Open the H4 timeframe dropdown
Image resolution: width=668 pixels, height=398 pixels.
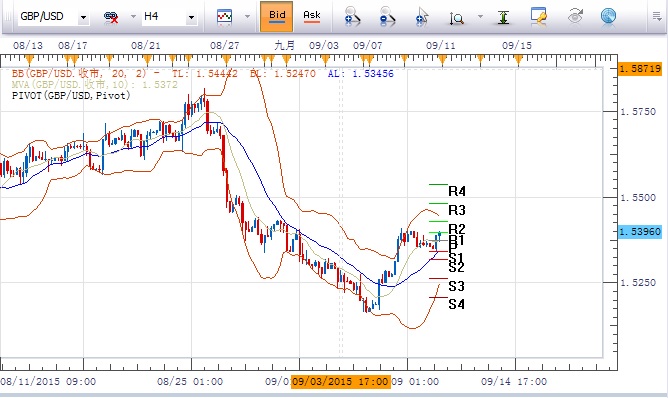click(x=191, y=17)
